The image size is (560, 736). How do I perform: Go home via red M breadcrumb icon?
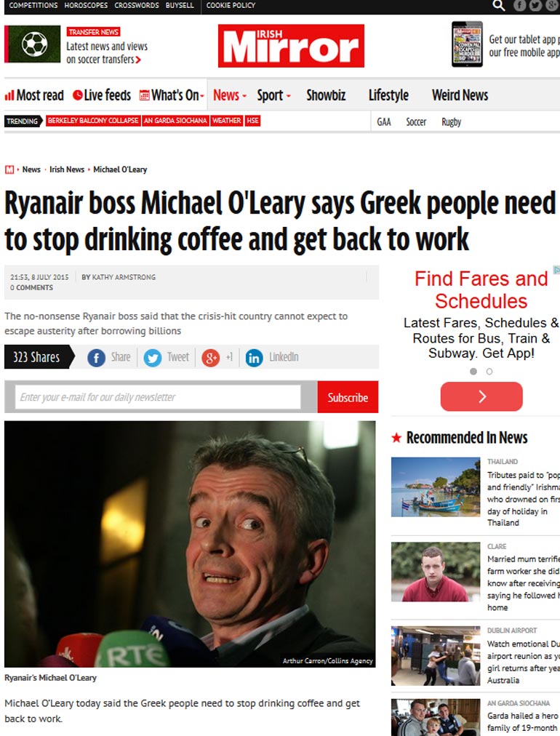pos(9,169)
